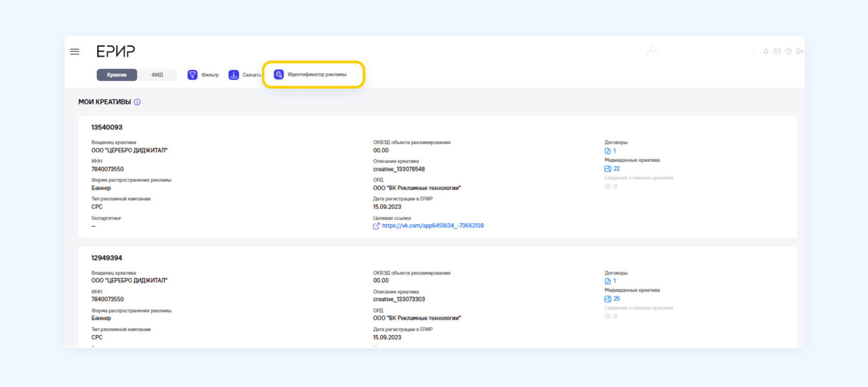Open media data icon showing 22

tap(608, 169)
